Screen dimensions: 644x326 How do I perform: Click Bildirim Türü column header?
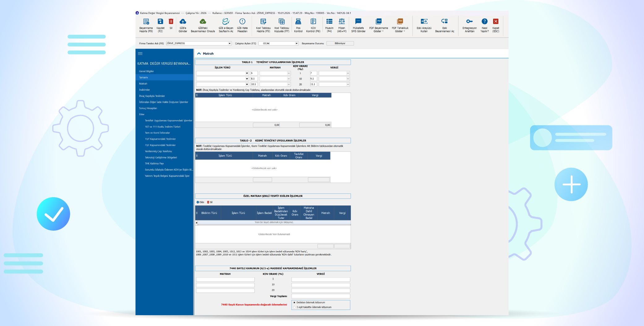tap(209, 213)
